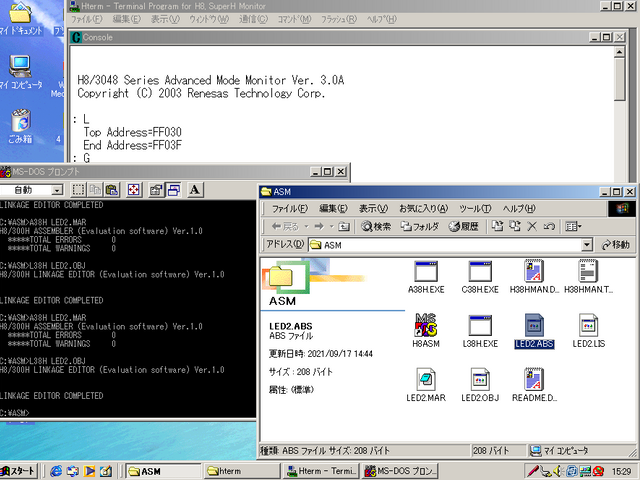
Task: Switch to Hterm - Terminal taskbar button
Action: [x=323, y=471]
